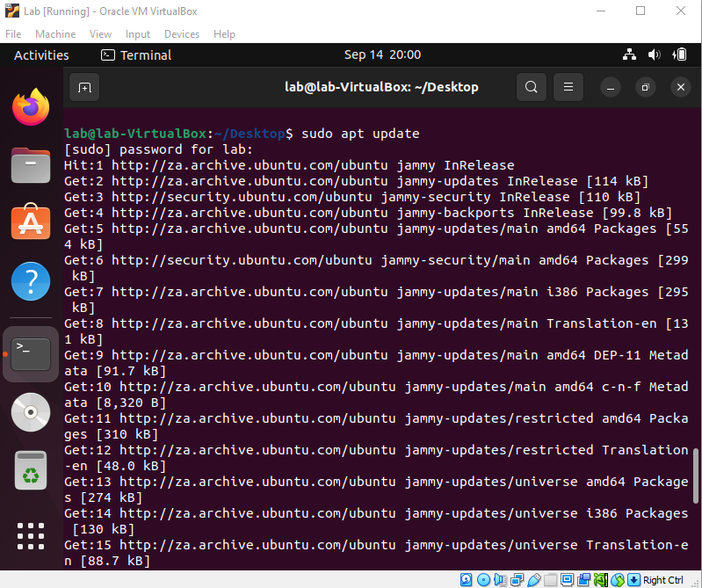Open the Sep 14 20:00 clock menu
The height and width of the screenshot is (588, 702).
click(382, 54)
